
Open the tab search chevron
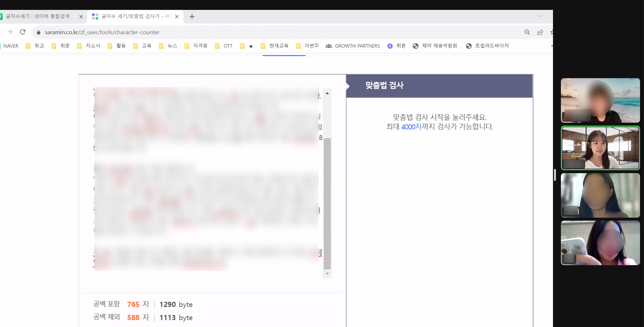pos(539,16)
